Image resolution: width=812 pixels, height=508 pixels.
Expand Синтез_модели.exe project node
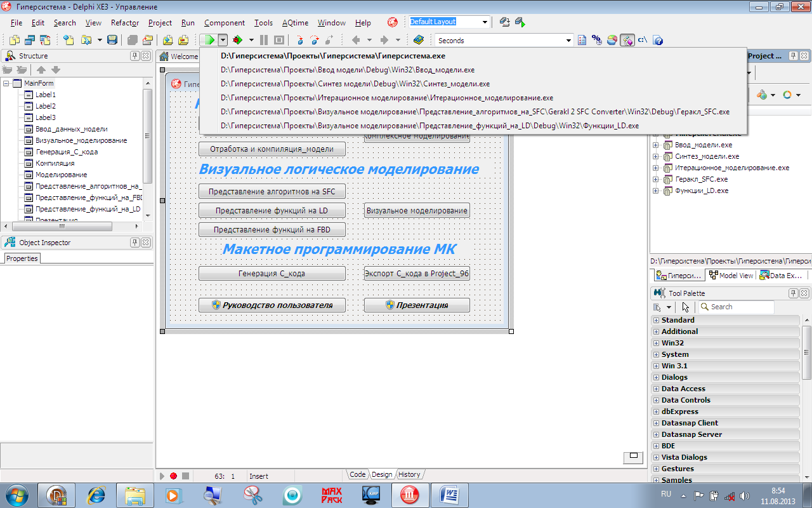tap(656, 156)
